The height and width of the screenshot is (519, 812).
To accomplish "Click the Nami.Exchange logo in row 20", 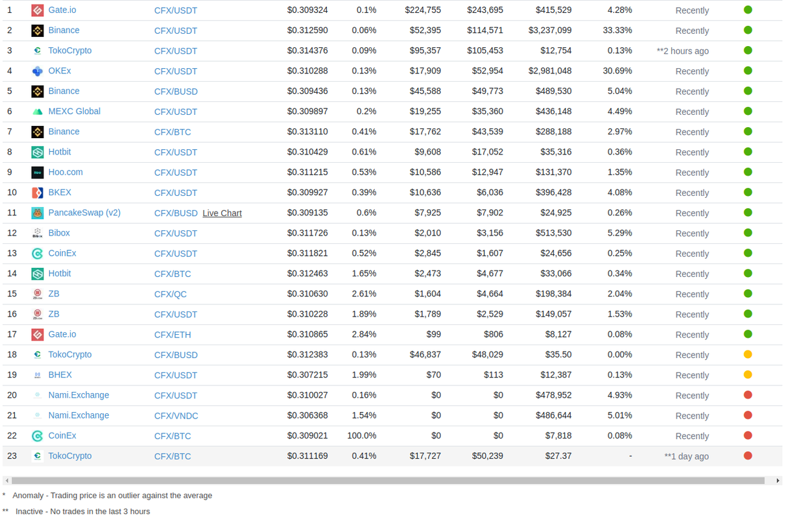I will point(38,396).
